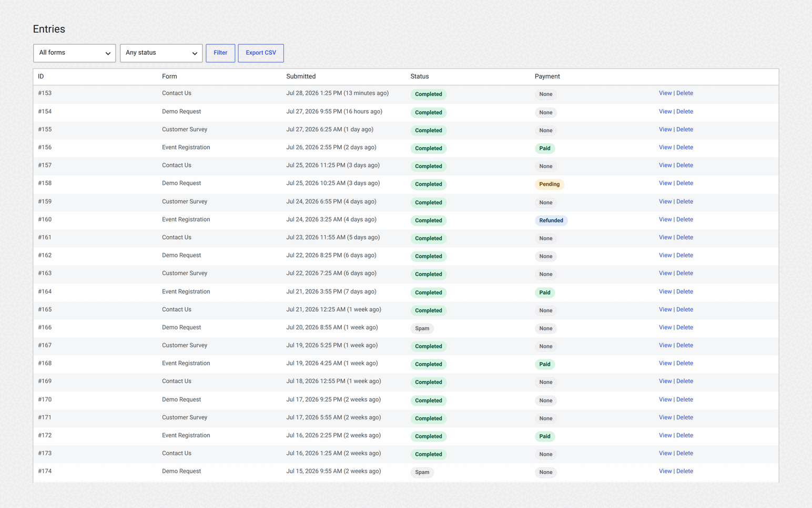Screen dimensions: 812x508
Task: View entry #161
Action: pos(665,237)
